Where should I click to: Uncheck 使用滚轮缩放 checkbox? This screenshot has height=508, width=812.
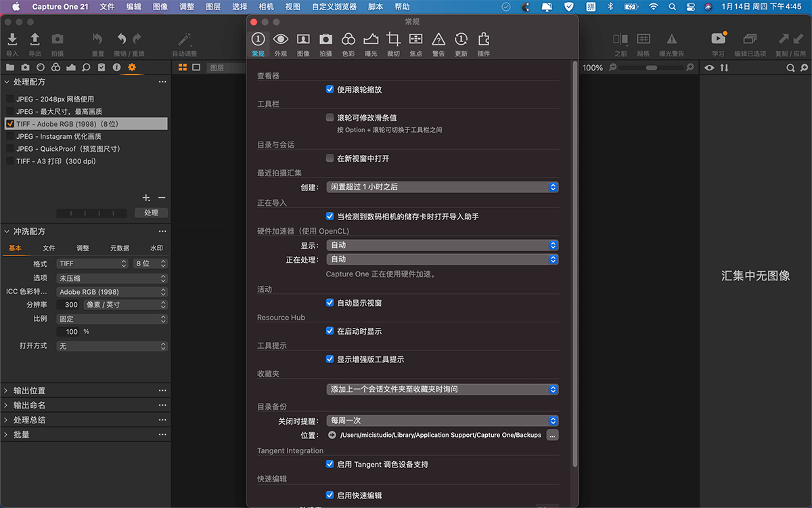(x=330, y=89)
